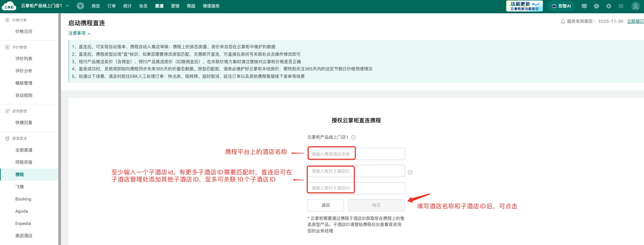644x245 pixels.
Task: Click the 立即续订 renew link
Action: coord(635,21)
